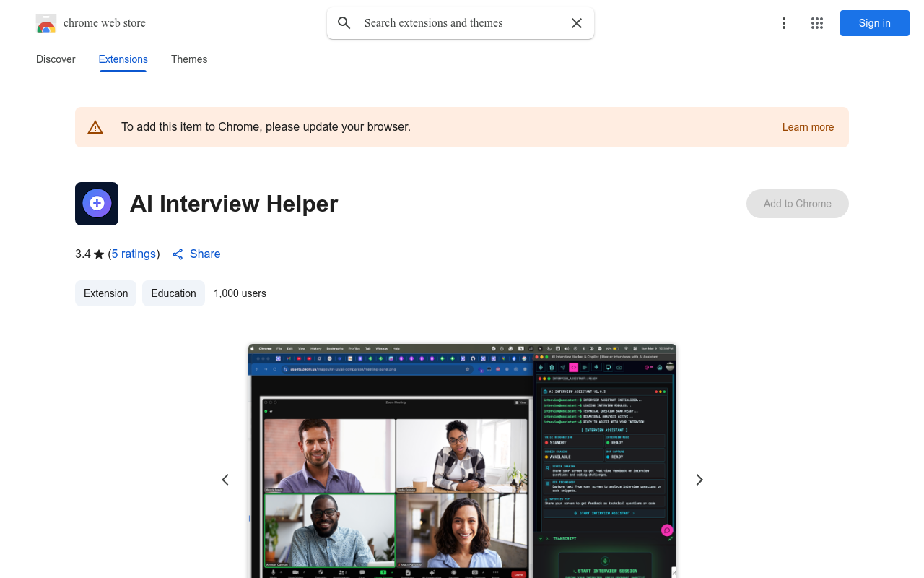
Task: Open the Chrome Web Store logo
Action: point(46,23)
